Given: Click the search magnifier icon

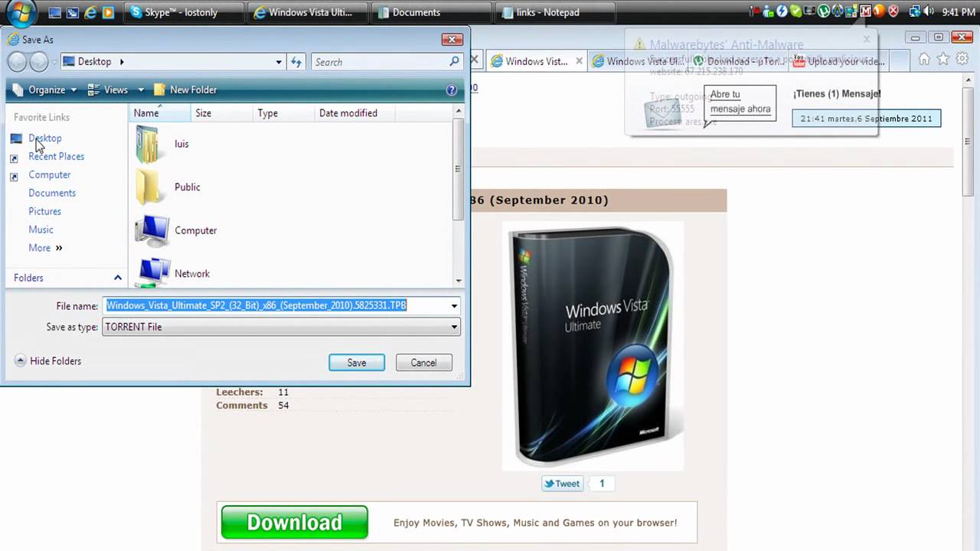Looking at the screenshot, I should click(454, 61).
